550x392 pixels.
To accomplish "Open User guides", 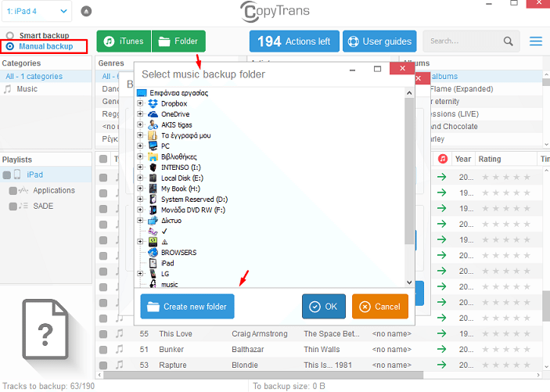I will 379,41.
